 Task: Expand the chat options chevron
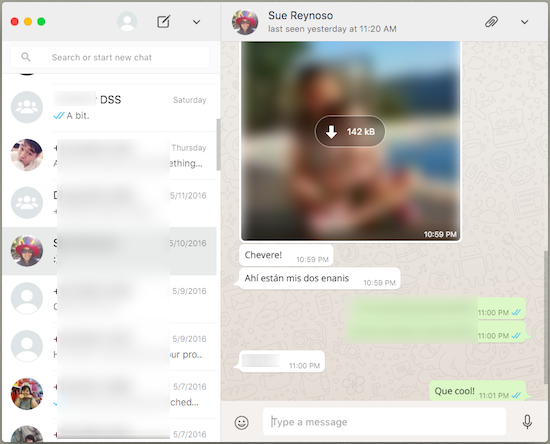pyautogui.click(x=524, y=22)
